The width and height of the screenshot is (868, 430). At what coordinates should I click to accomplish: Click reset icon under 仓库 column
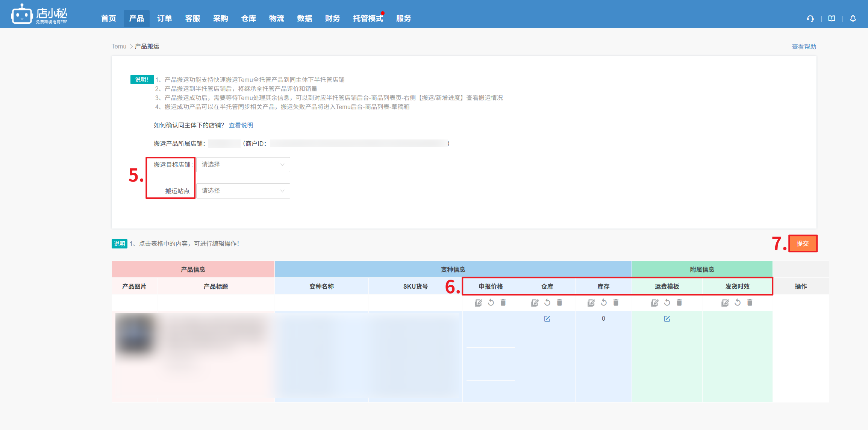click(x=547, y=303)
